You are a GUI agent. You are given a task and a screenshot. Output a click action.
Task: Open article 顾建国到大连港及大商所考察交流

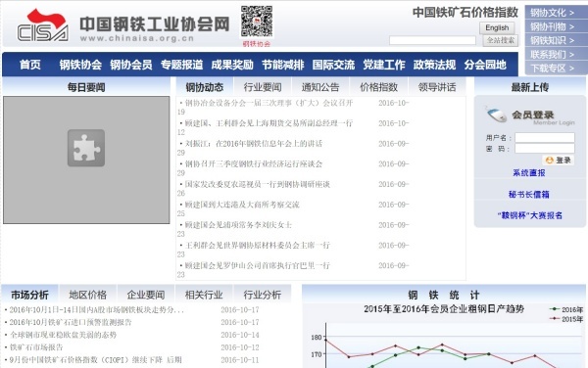click(242, 205)
